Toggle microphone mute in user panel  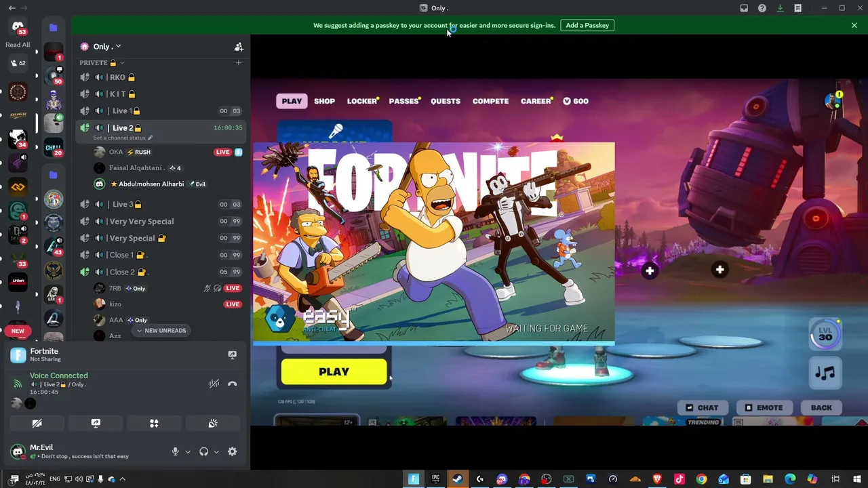tap(175, 451)
